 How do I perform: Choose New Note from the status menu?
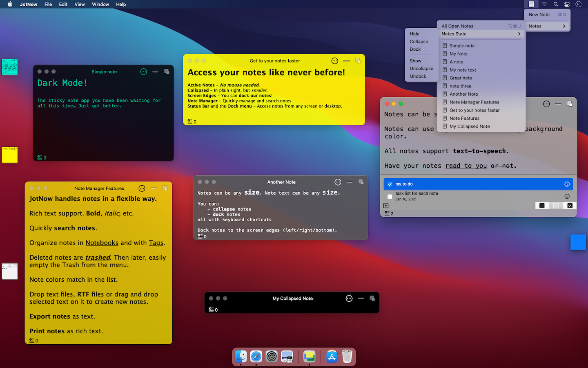539,15
